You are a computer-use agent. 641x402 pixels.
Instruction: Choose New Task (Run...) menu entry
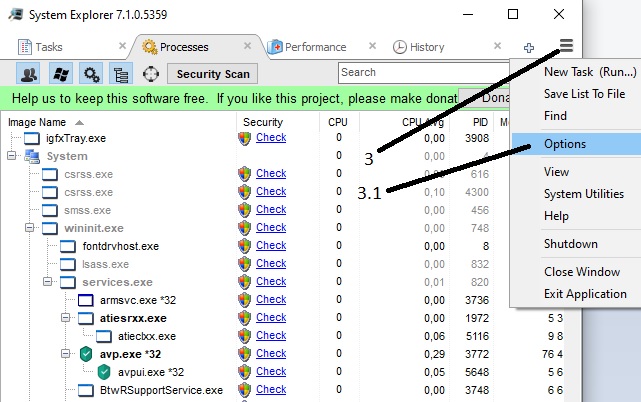pyautogui.click(x=590, y=72)
